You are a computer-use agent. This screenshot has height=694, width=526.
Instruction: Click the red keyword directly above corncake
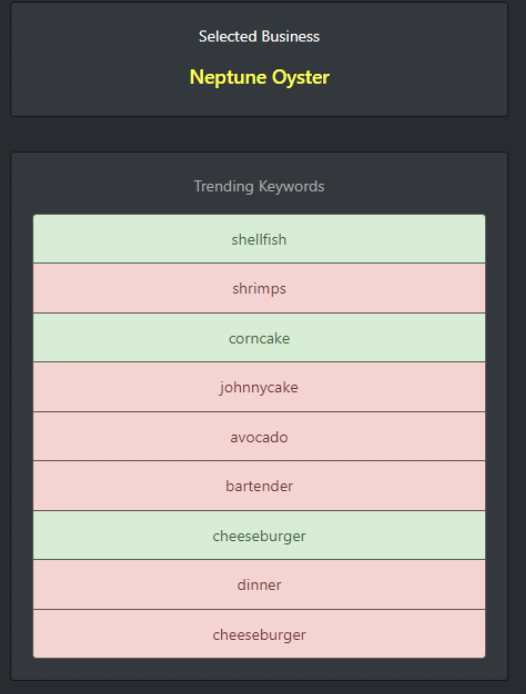pyautogui.click(x=259, y=288)
